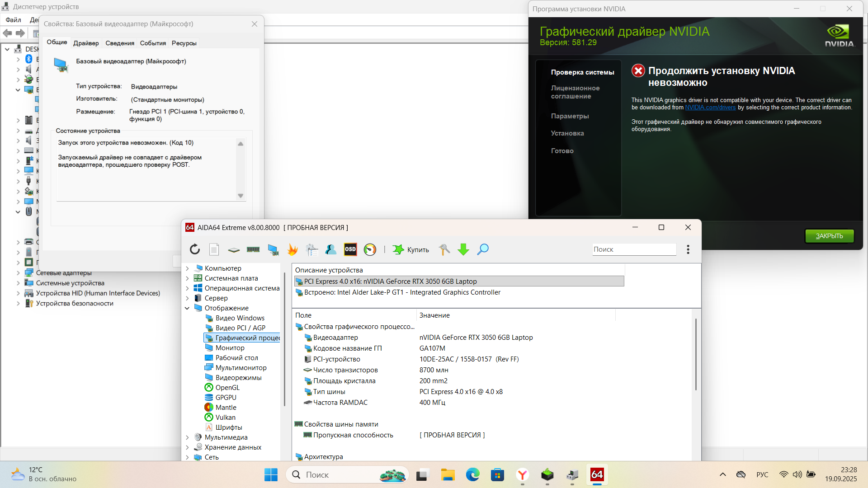Viewport: 868px width, 488px height.
Task: Expand Устройства HID node
Action: pyautogui.click(x=18, y=293)
